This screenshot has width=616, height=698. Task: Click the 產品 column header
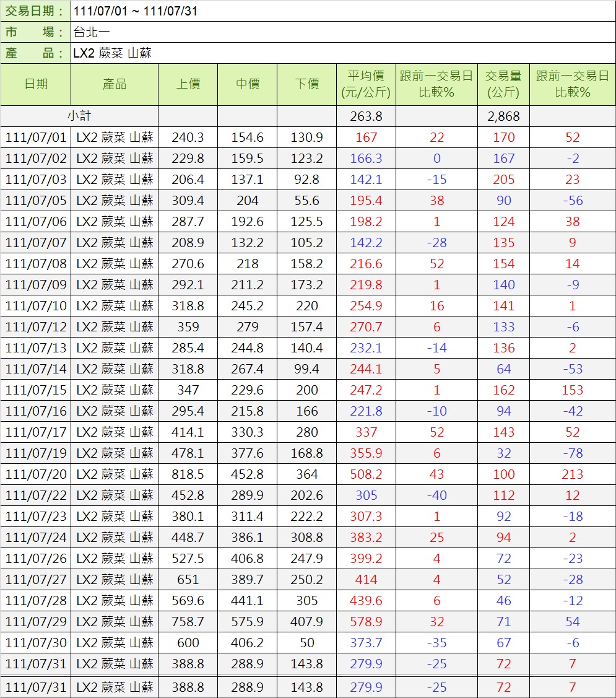115,84
